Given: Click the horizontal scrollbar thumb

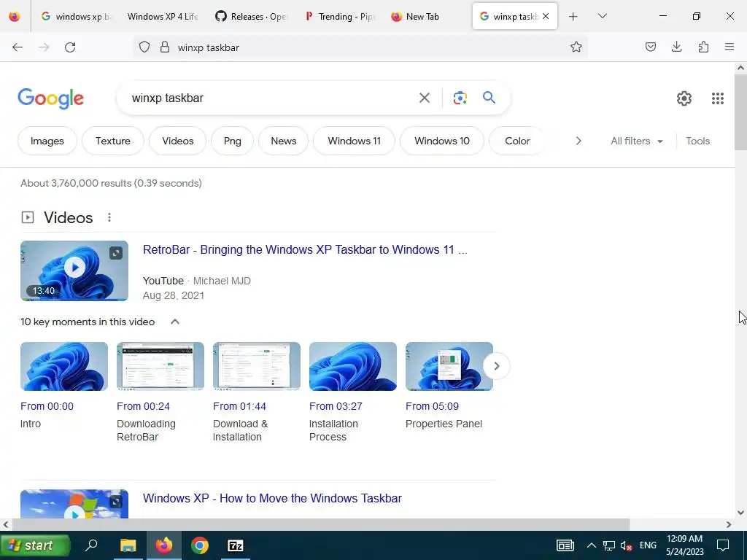Looking at the screenshot, I should tap(321, 524).
